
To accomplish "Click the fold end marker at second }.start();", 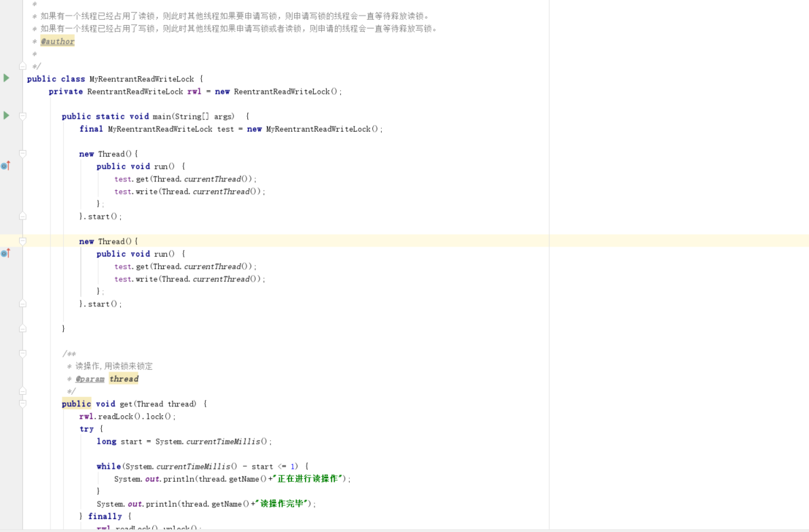I will [22, 304].
